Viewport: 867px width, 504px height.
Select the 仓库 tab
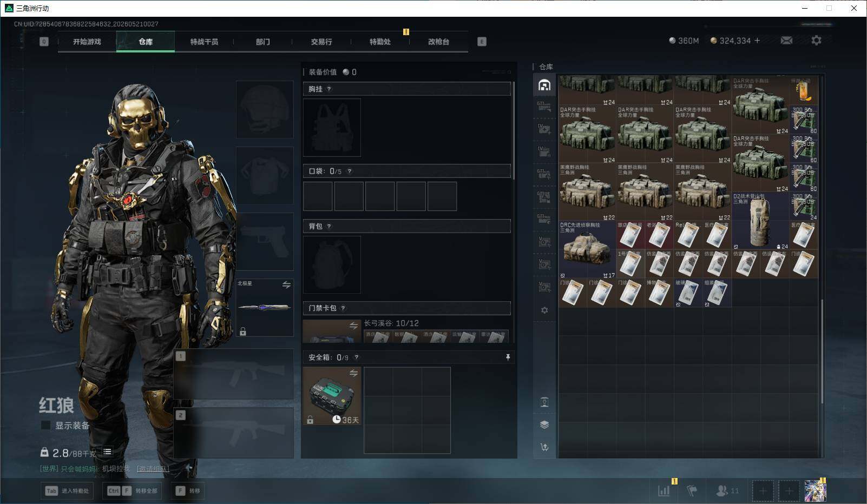146,42
